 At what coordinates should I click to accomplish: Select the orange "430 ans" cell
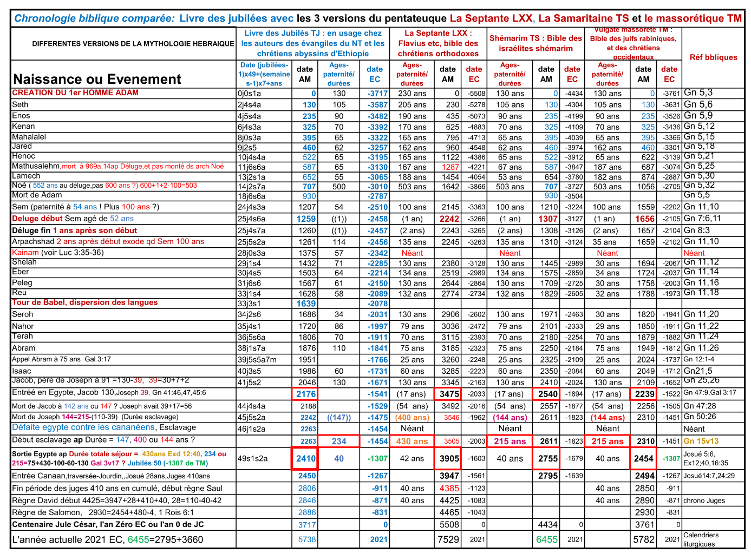pyautogui.click(x=412, y=441)
